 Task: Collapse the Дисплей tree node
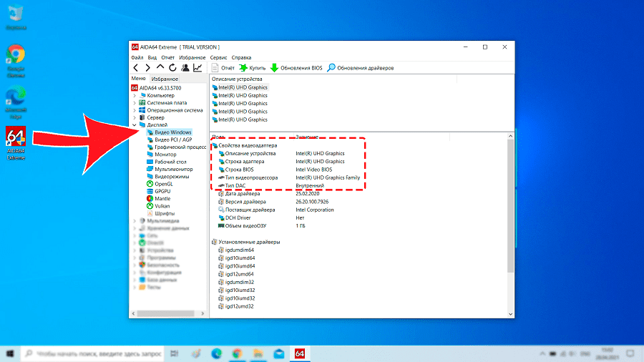click(135, 124)
